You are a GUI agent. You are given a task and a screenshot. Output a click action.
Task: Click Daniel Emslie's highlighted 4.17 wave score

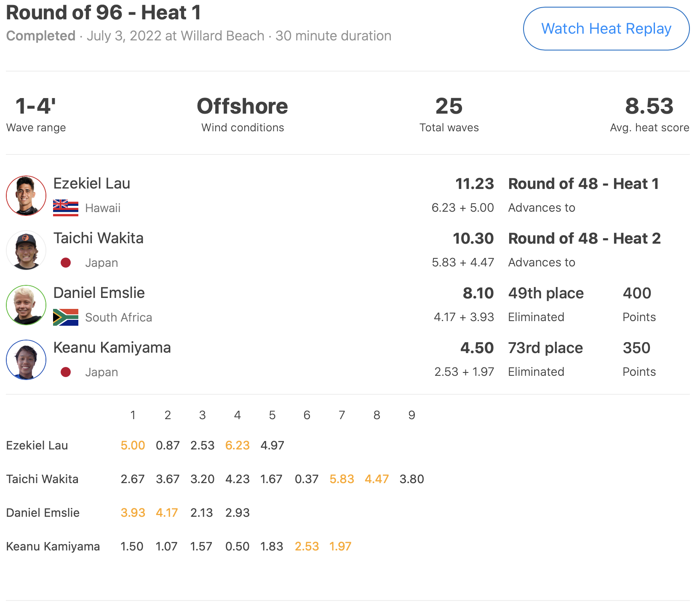tap(167, 513)
